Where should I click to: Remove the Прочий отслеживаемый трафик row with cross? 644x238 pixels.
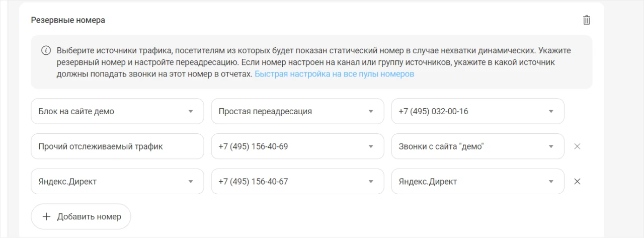577,146
